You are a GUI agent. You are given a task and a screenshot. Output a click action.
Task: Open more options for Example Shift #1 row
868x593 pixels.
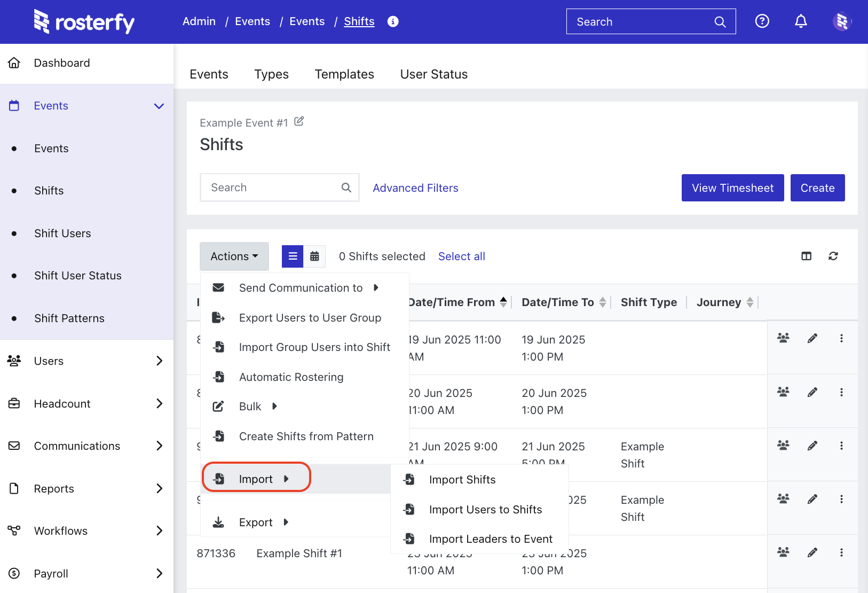pyautogui.click(x=841, y=552)
